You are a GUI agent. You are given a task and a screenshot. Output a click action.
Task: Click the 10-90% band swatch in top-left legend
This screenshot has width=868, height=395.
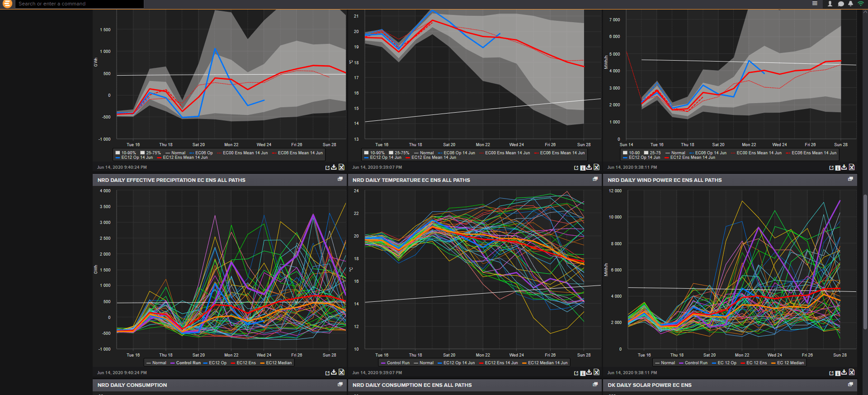[x=118, y=153]
